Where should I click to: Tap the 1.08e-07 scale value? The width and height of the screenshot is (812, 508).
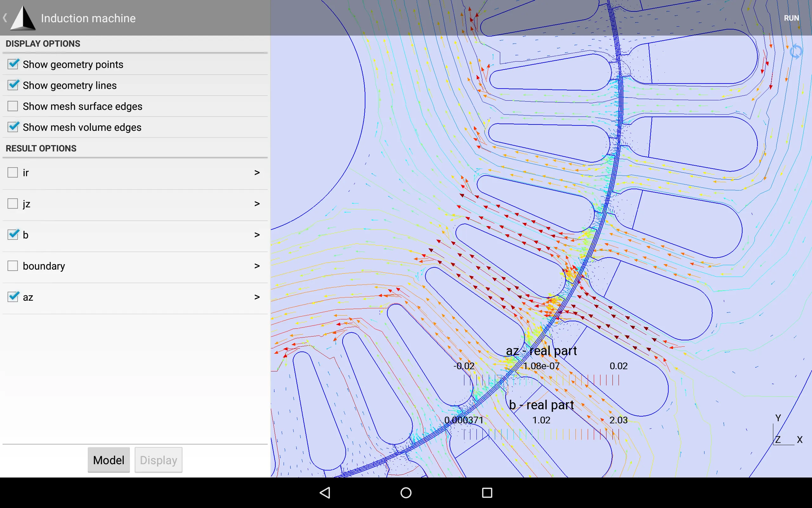coord(541,366)
